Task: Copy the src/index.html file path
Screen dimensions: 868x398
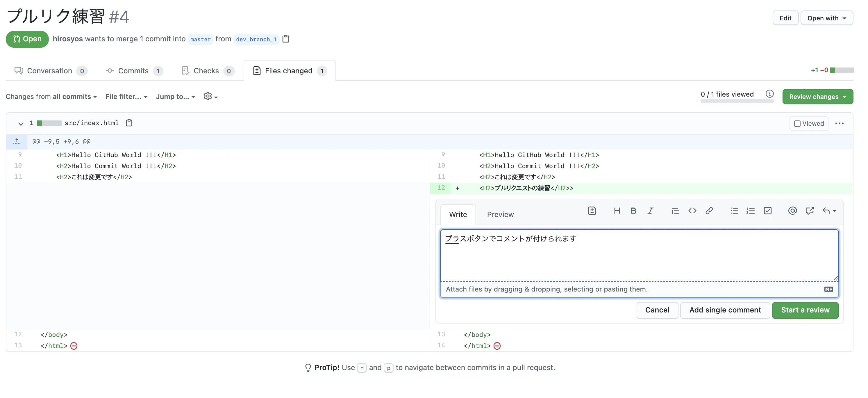Action: coord(129,123)
